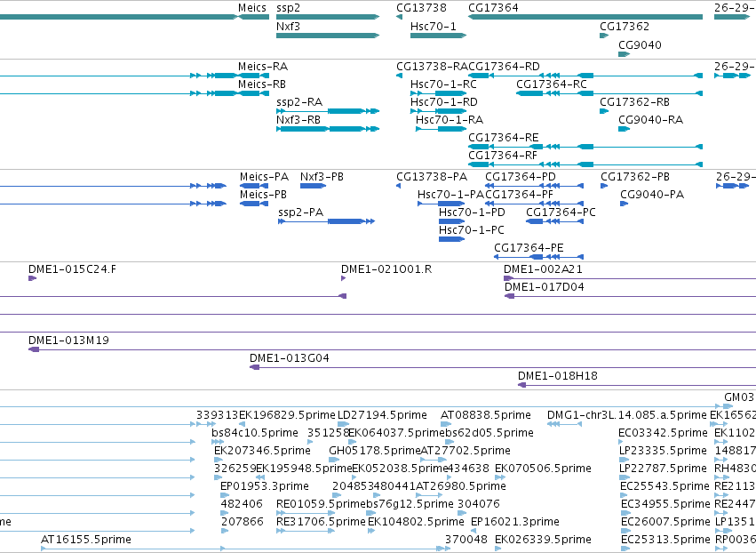Screen dimensions: 756x553
Task: Select the ssp2-PA protein label
Action: click(x=301, y=212)
